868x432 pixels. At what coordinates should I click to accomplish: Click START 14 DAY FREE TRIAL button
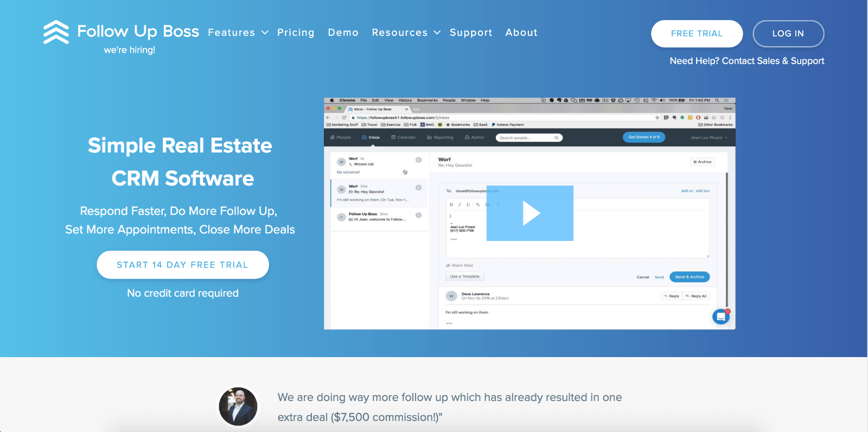pos(183,265)
